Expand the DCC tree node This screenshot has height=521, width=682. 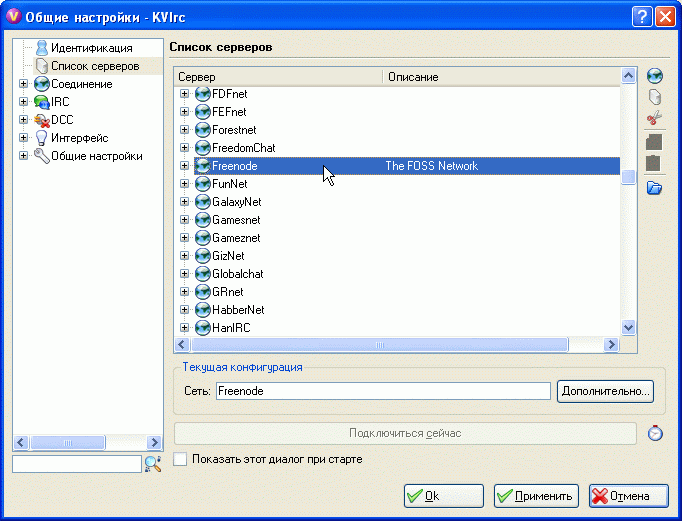coord(23,119)
